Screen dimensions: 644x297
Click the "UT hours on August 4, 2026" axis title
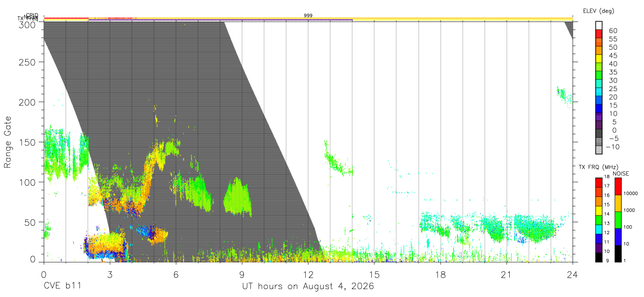point(308,287)
